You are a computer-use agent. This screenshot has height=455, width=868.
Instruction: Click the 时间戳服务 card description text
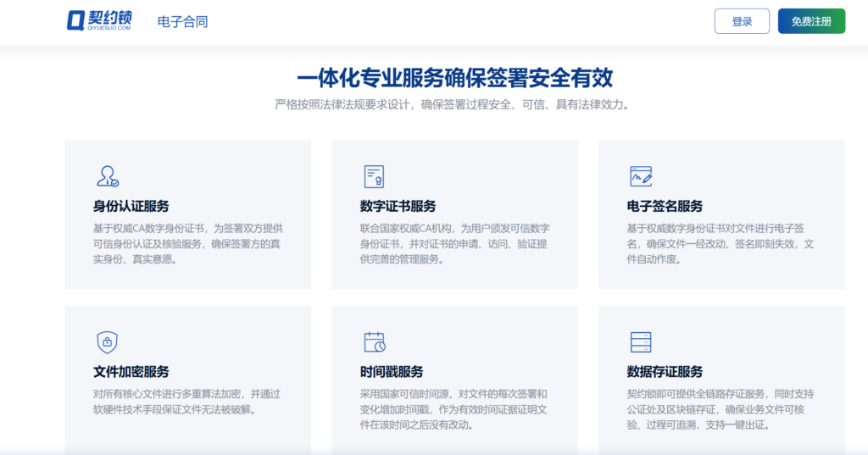(453, 409)
